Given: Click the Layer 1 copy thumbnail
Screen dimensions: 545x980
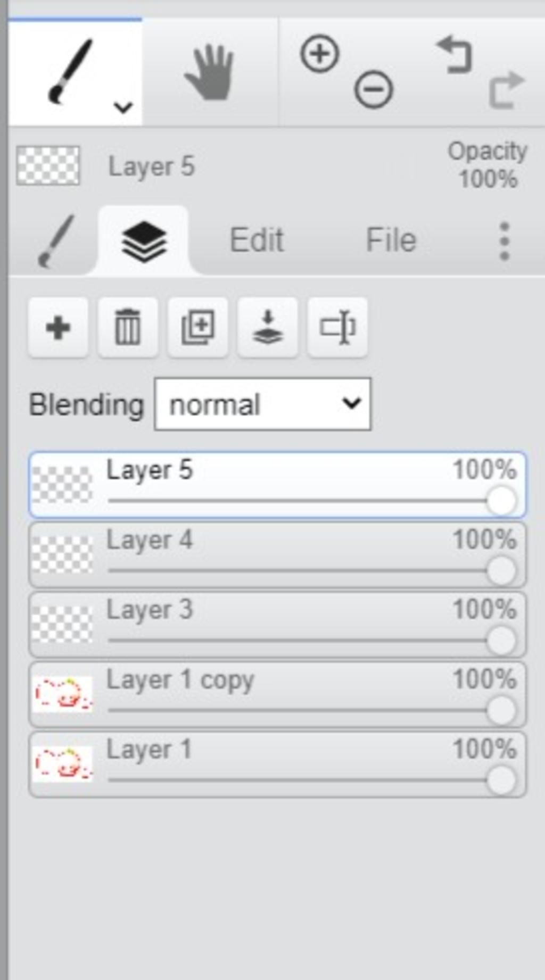Looking at the screenshot, I should point(62,695).
